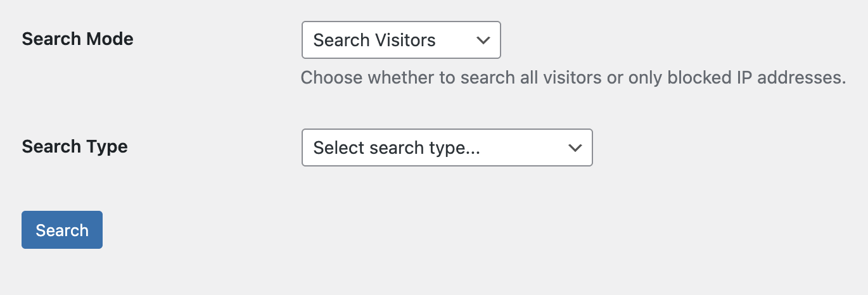
Task: Submit the form with the Search button
Action: 62,230
